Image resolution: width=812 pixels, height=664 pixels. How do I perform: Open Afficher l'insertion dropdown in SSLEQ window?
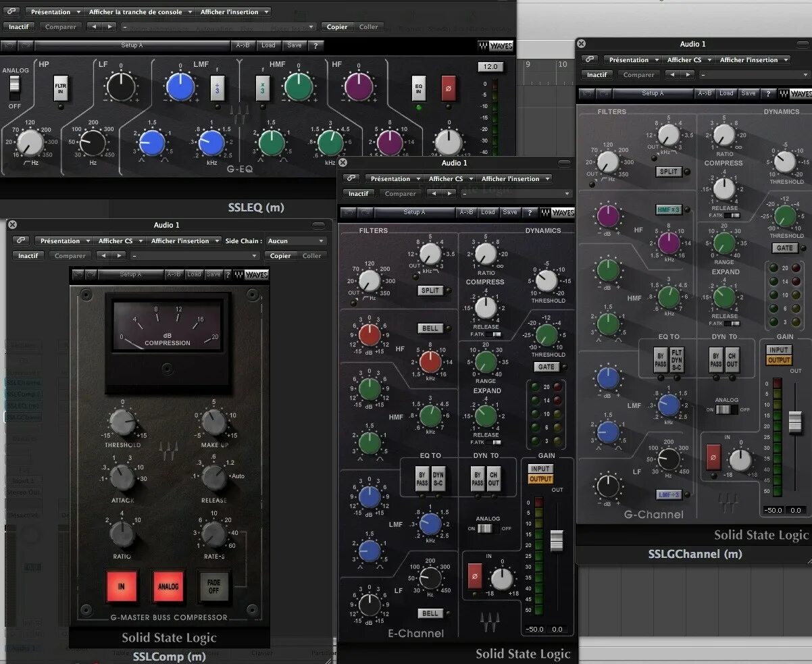coord(234,11)
